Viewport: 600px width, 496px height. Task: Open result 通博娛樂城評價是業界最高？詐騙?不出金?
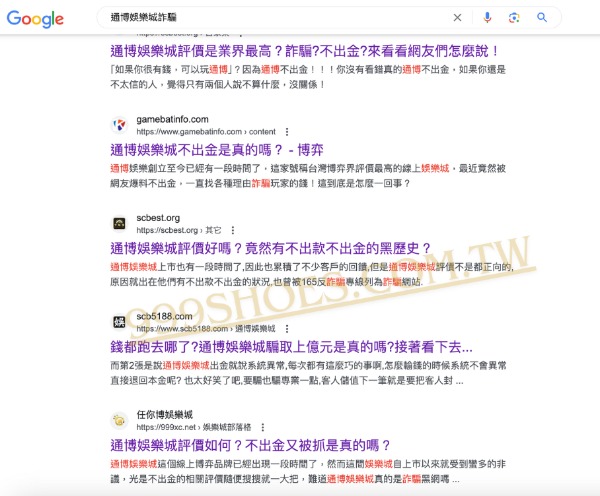coord(305,51)
